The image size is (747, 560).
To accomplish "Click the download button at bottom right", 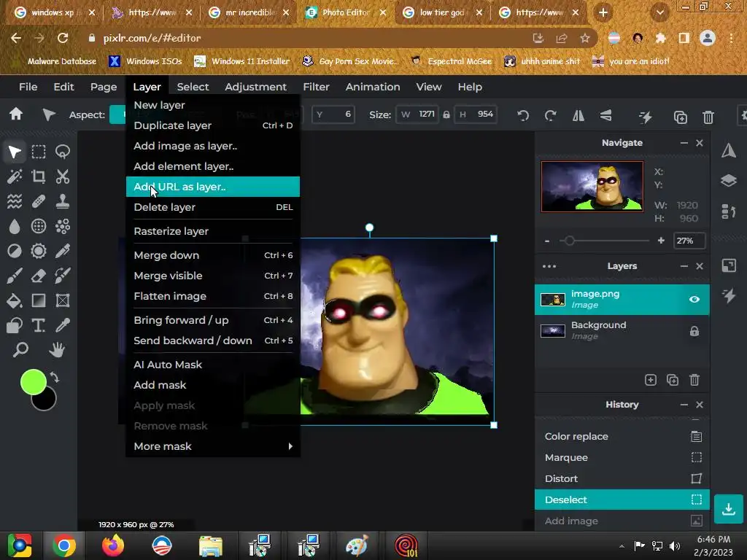I will pyautogui.click(x=729, y=509).
